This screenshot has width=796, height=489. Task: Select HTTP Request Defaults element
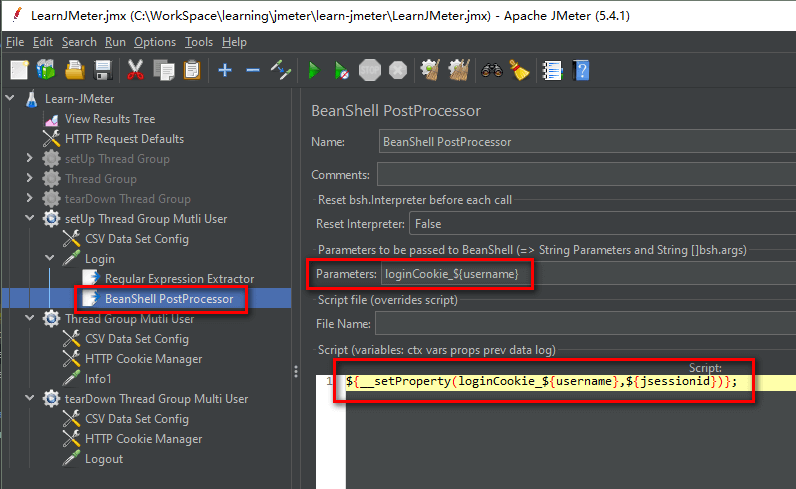pyautogui.click(x=124, y=139)
